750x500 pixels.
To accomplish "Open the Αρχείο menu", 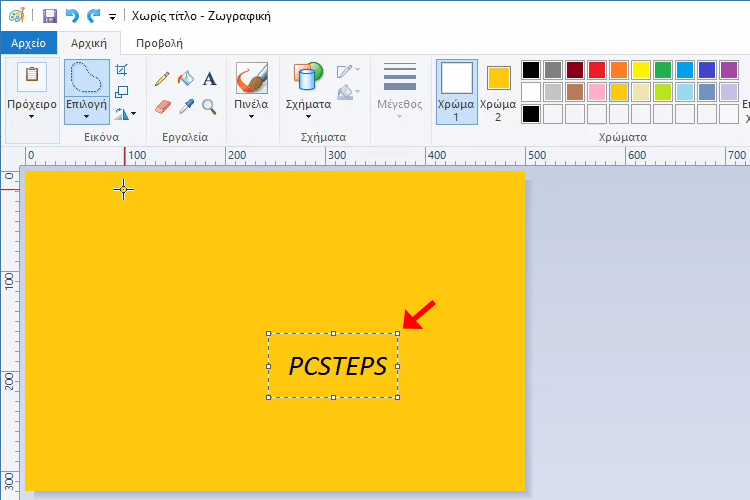I will [x=28, y=43].
